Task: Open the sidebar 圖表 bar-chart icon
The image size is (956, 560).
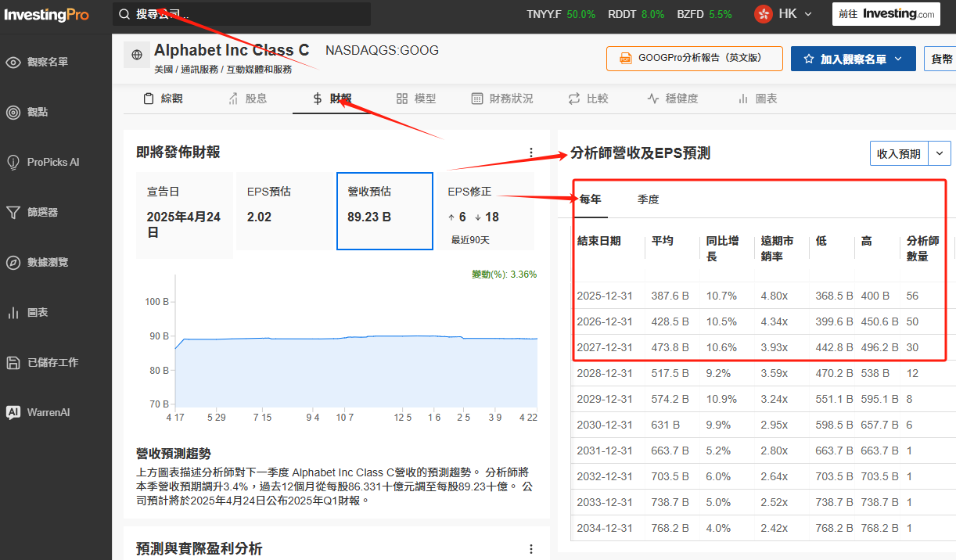Action: pyautogui.click(x=13, y=312)
